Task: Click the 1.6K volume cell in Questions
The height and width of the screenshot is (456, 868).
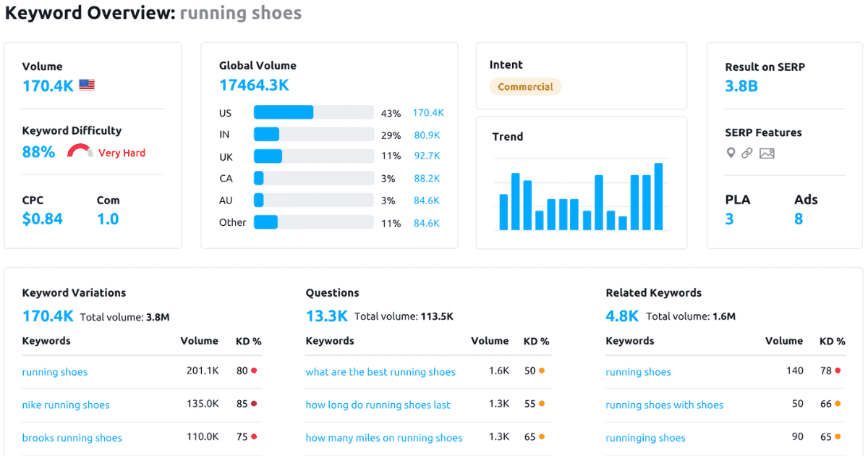Action: 499,371
